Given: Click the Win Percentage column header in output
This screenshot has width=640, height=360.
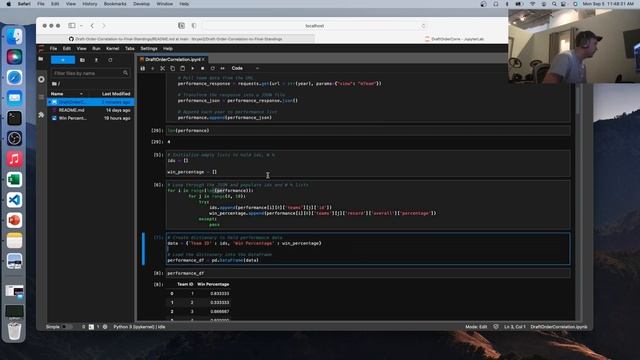Looking at the screenshot, I should 213,284.
